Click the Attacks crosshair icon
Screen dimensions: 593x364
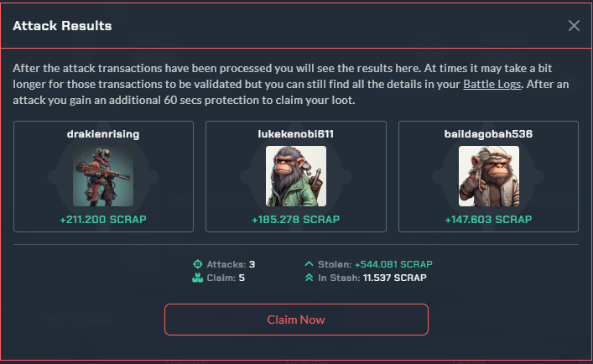point(197,264)
